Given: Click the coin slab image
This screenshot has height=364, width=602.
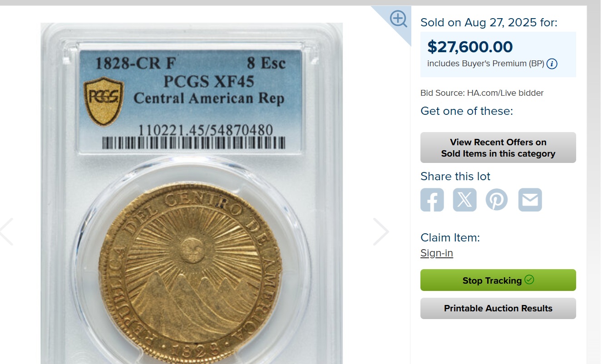Looking at the screenshot, I should 192,193.
